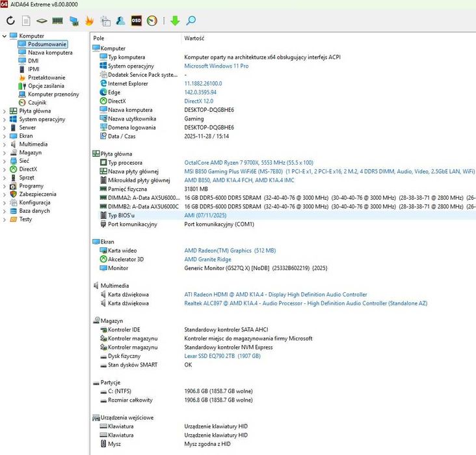Select Sprzęt in the tree
This screenshot has height=455, width=476.
pos(27,178)
